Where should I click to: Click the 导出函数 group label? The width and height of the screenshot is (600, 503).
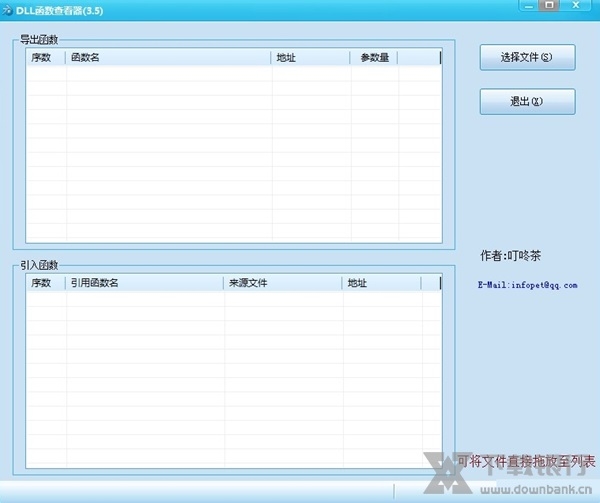point(39,39)
